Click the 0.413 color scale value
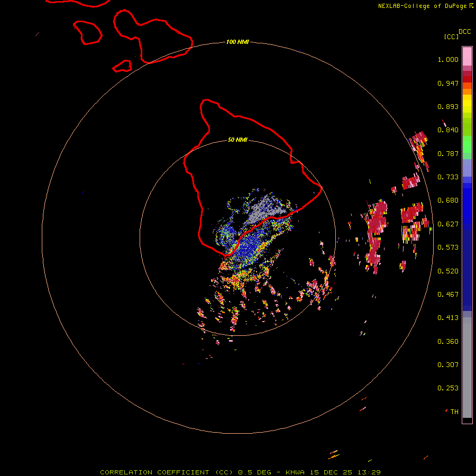The image size is (476, 476). 448,318
